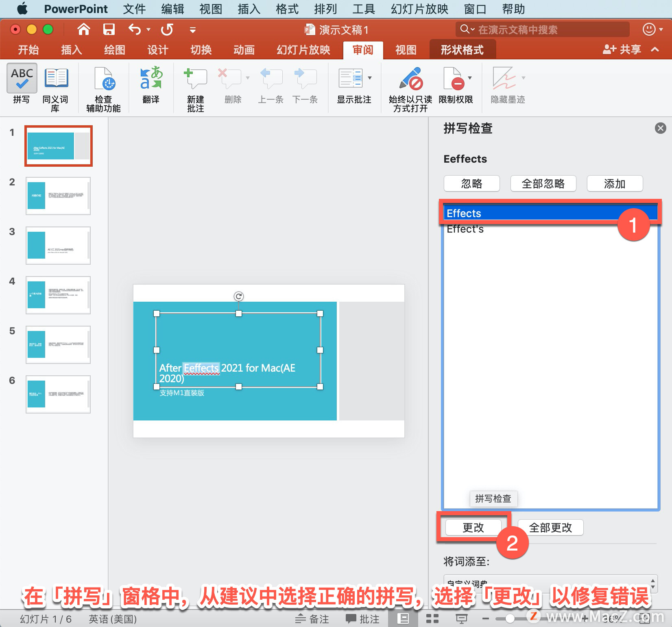This screenshot has height=627, width=672.
Task: Click the Add (添加) button
Action: tap(615, 183)
